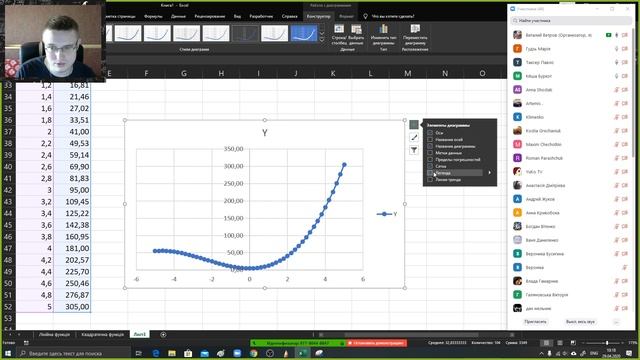Open Формулы ribbon tab
640x360 pixels.
(153, 16)
